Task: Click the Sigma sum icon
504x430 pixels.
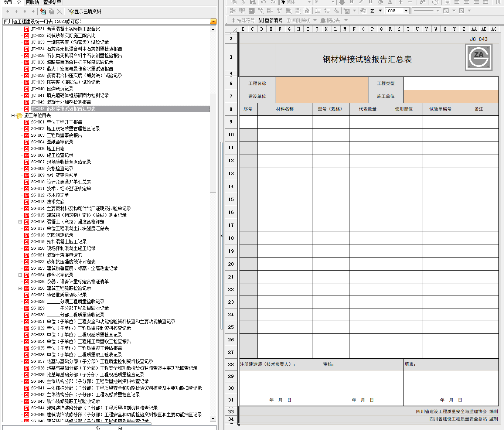Action: 372,11
